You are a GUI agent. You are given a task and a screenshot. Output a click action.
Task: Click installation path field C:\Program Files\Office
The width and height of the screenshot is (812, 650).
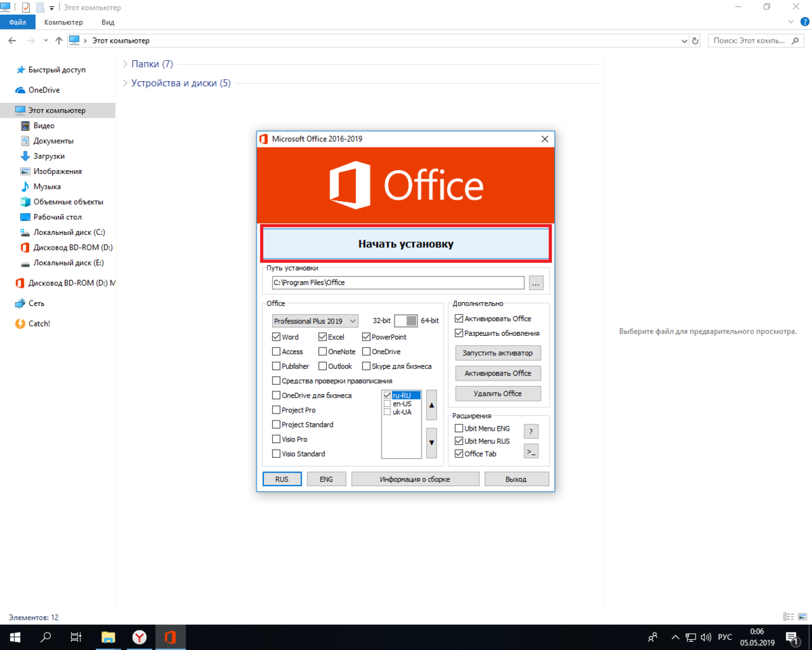coord(397,283)
